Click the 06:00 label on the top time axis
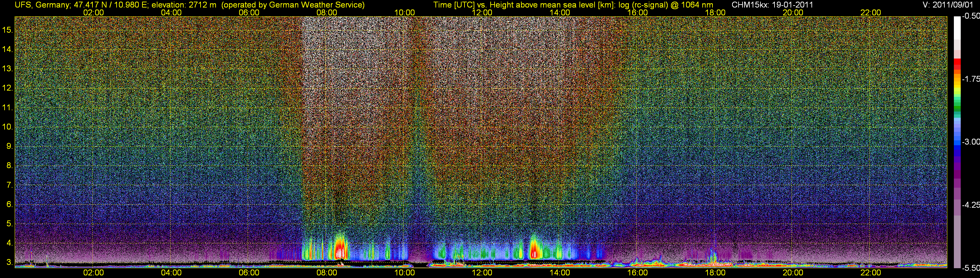The width and height of the screenshot is (980, 278). tap(249, 12)
